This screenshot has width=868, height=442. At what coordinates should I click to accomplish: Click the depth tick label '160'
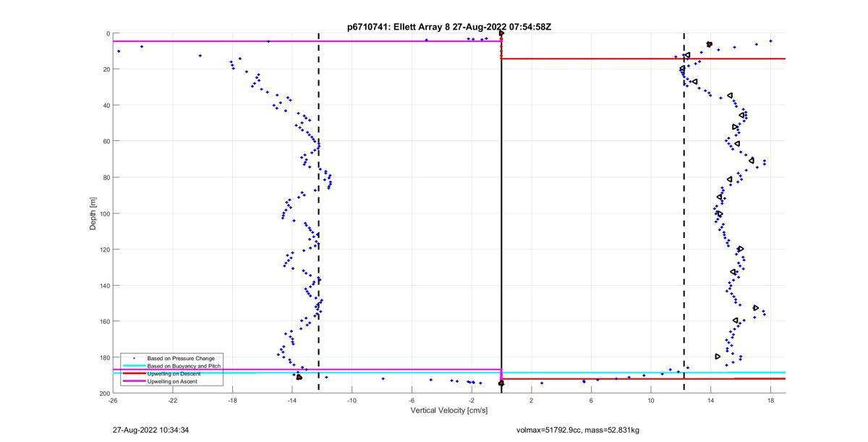[104, 321]
